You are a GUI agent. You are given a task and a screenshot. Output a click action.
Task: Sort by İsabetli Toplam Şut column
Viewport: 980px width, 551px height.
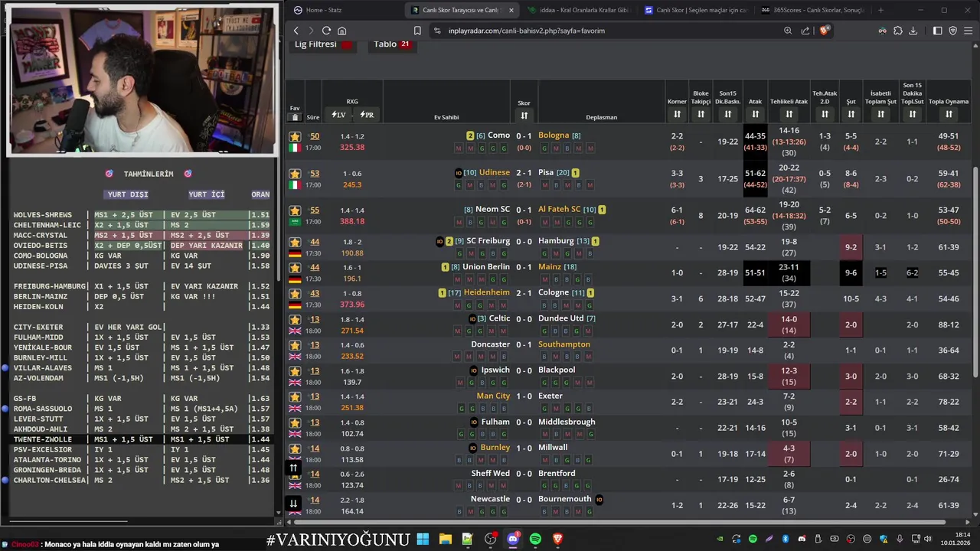[x=880, y=114]
